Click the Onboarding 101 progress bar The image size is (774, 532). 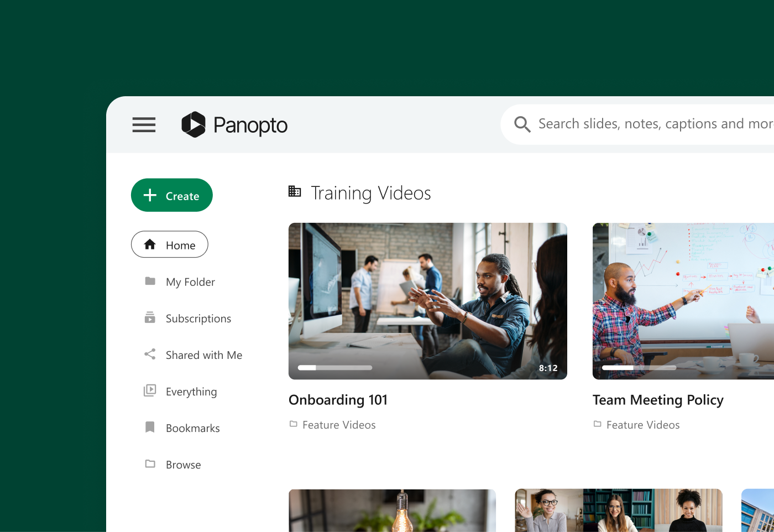click(x=335, y=368)
